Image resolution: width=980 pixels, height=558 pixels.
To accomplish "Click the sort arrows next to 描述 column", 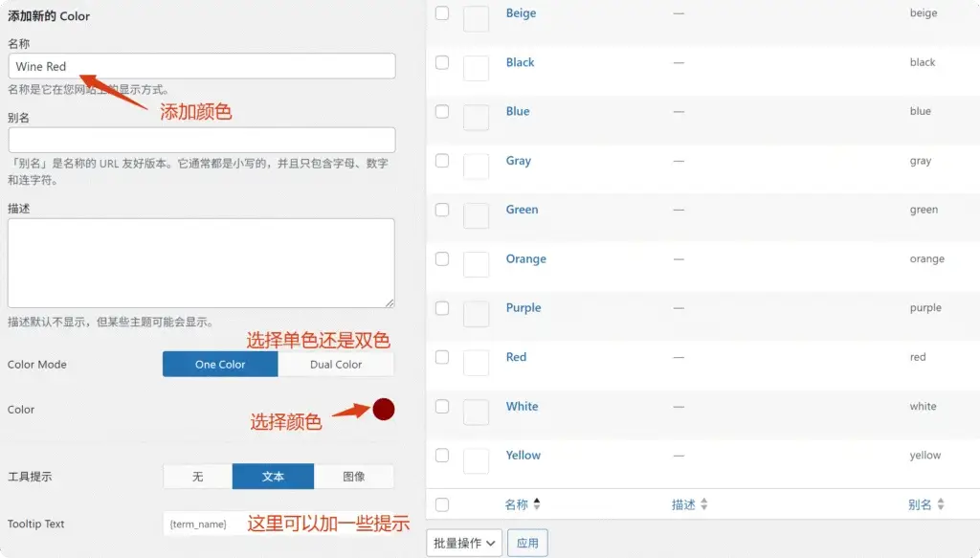I will [x=704, y=504].
